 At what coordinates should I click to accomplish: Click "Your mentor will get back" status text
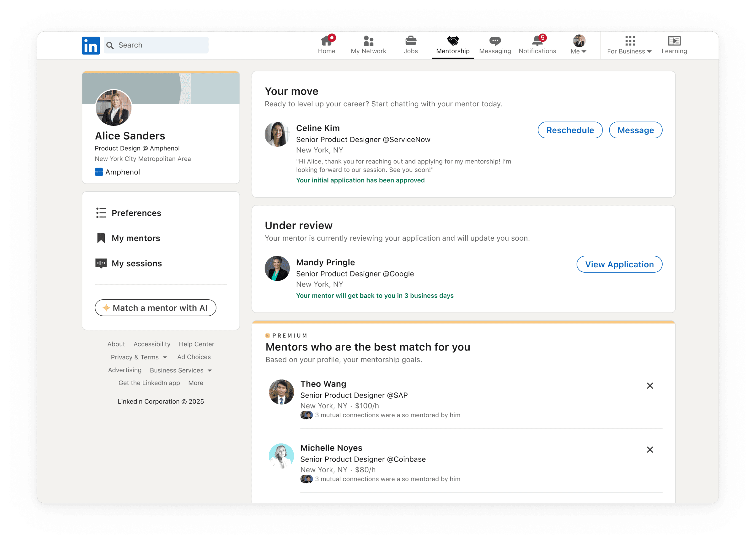pyautogui.click(x=375, y=296)
